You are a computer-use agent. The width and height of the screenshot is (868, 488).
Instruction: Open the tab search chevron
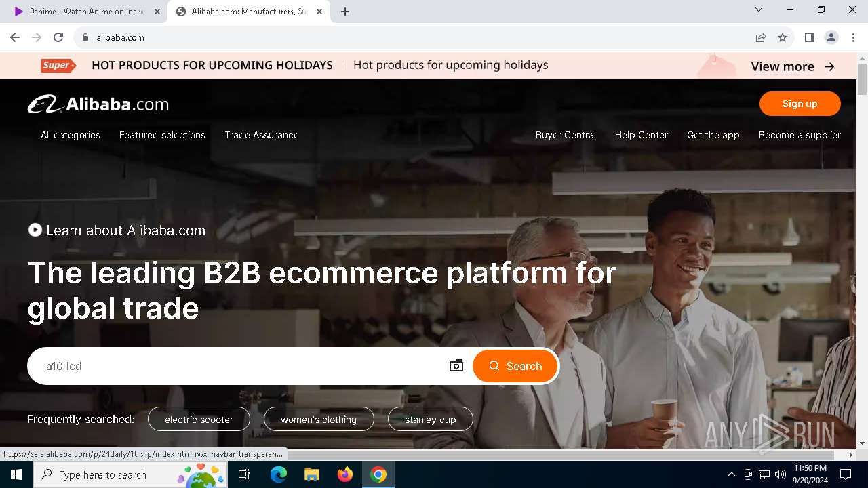[759, 9]
